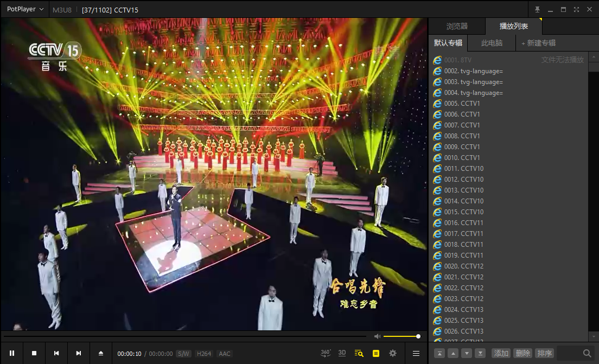
Task: Switch to the 此电脑 tab
Action: pos(492,43)
